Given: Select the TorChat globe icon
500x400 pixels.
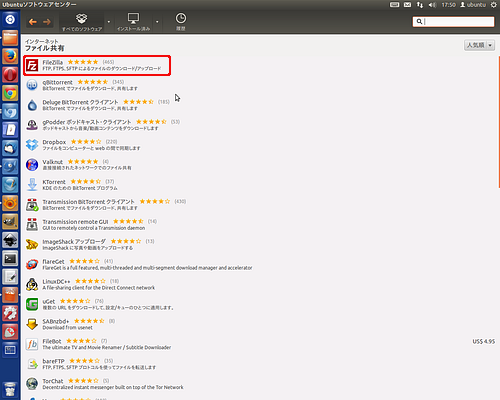Looking at the screenshot, I should coord(32,384).
